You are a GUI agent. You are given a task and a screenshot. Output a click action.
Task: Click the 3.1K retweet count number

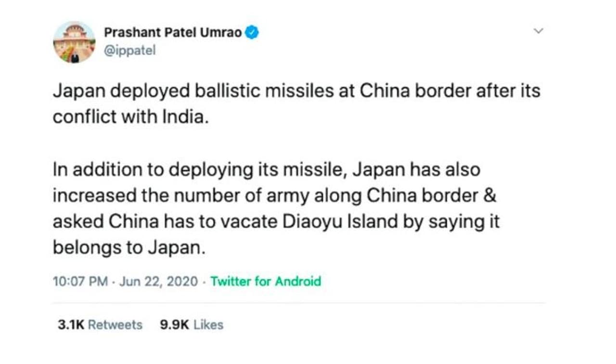(71, 325)
